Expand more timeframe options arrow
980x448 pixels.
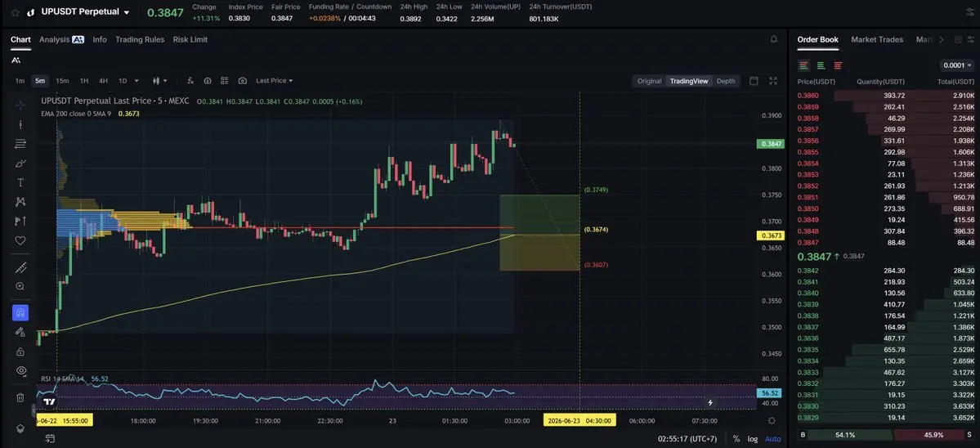(x=136, y=81)
